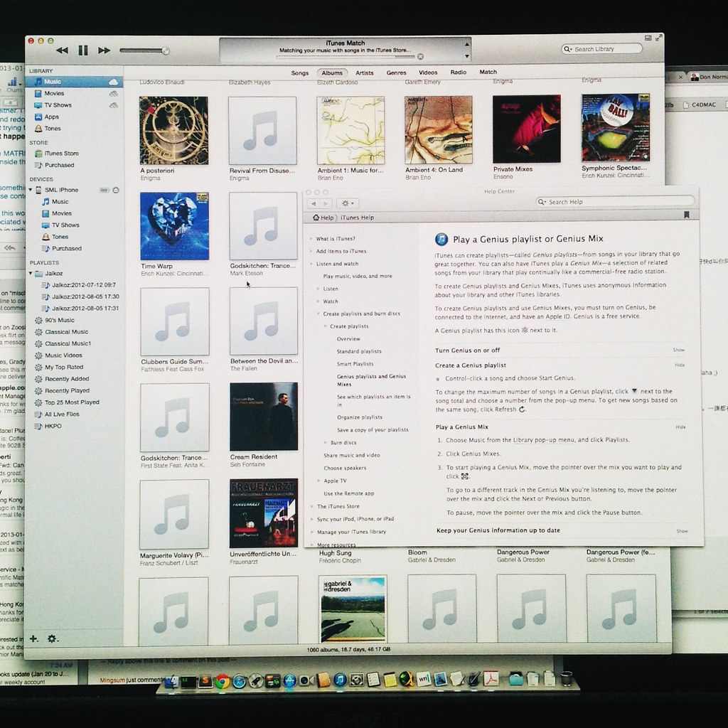
Task: Open the Recently Added playlist
Action: (67, 379)
